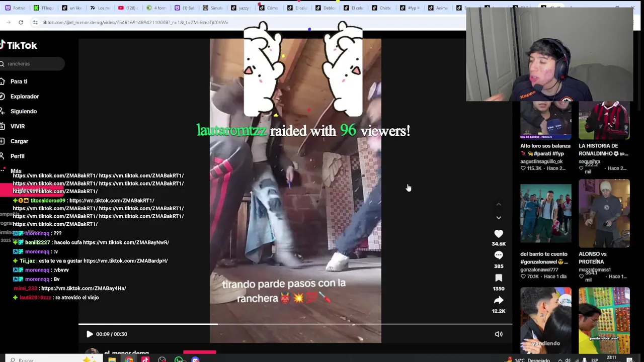Open the 'puedo robar uno?' video thumbnail

[604, 320]
